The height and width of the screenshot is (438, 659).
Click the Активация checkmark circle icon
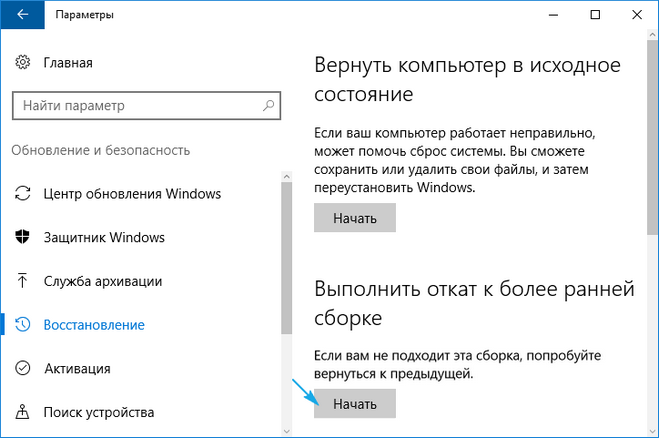24,369
